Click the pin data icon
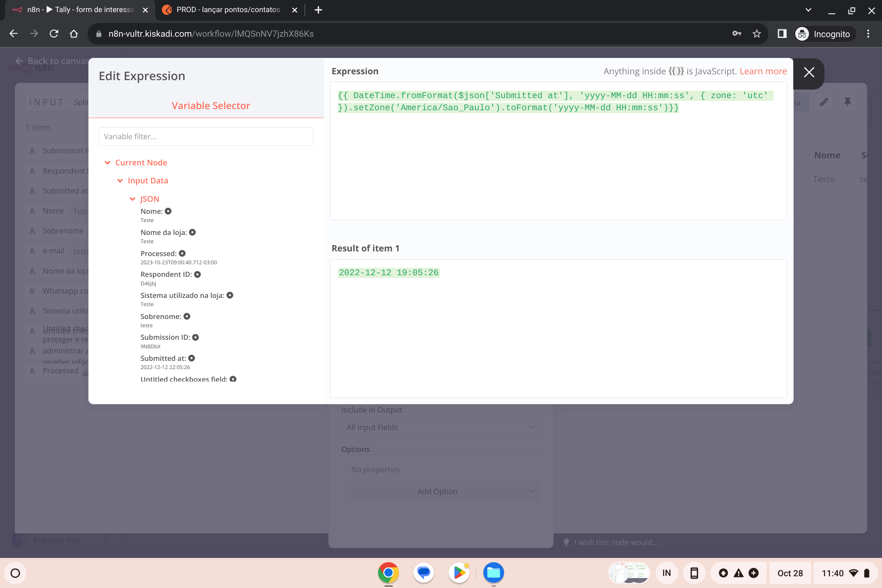This screenshot has height=588, width=882. click(x=847, y=102)
